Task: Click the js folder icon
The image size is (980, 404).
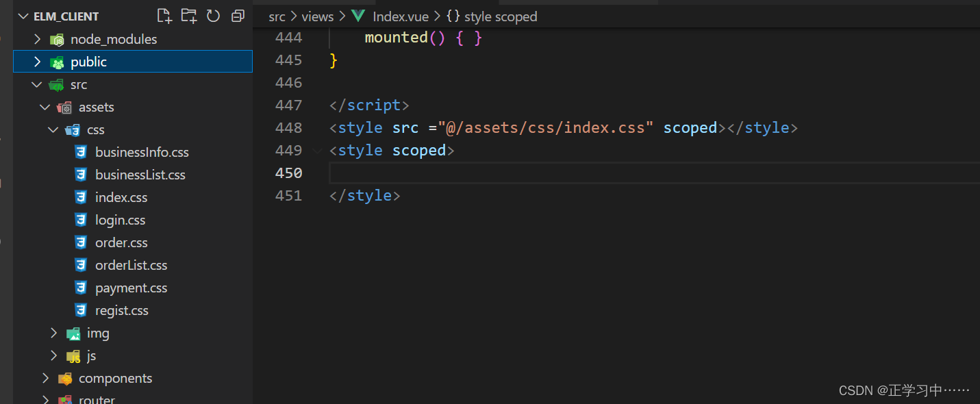Action: click(73, 356)
